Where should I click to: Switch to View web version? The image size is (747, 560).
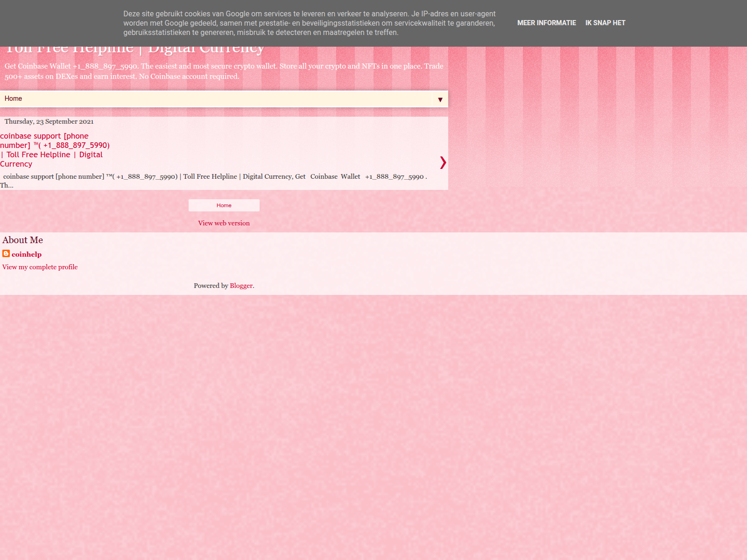(224, 223)
